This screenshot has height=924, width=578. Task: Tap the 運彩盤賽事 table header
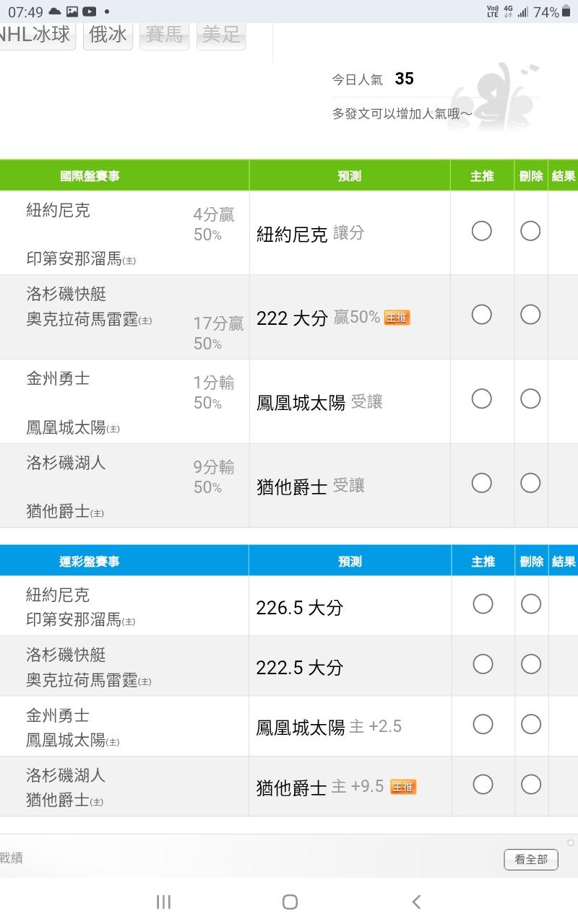[90, 561]
